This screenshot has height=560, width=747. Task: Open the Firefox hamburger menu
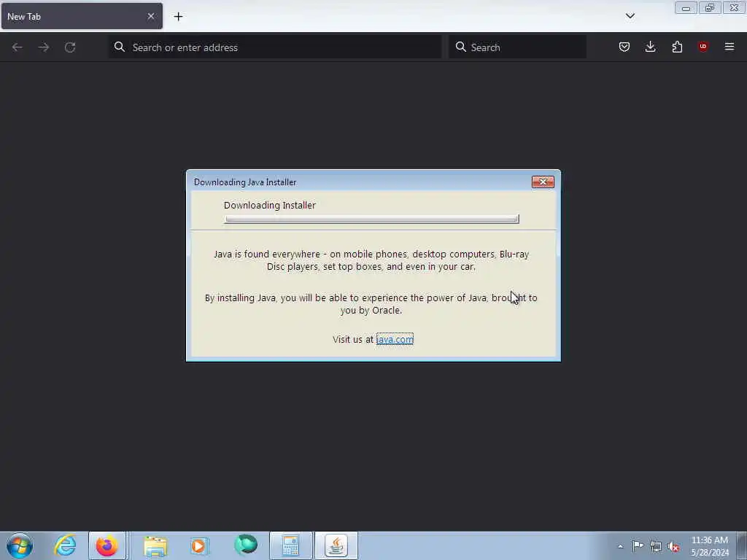click(729, 47)
